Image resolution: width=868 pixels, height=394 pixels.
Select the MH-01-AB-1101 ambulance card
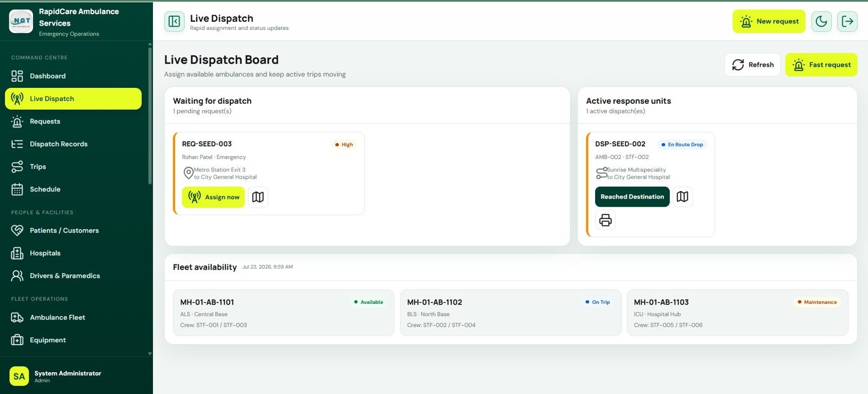tap(284, 313)
